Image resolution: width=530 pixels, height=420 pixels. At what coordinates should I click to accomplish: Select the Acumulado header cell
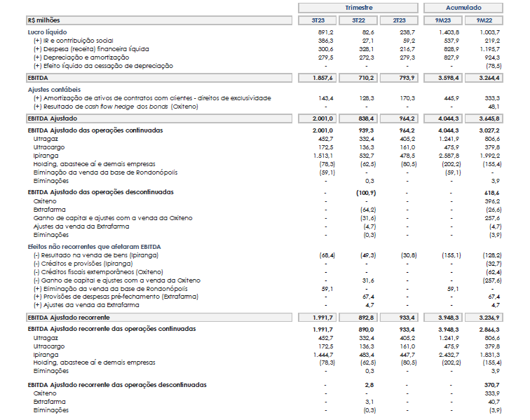coord(463,8)
